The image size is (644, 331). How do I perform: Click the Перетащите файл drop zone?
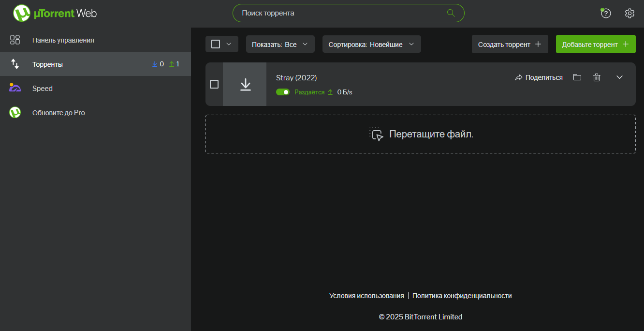(x=421, y=134)
